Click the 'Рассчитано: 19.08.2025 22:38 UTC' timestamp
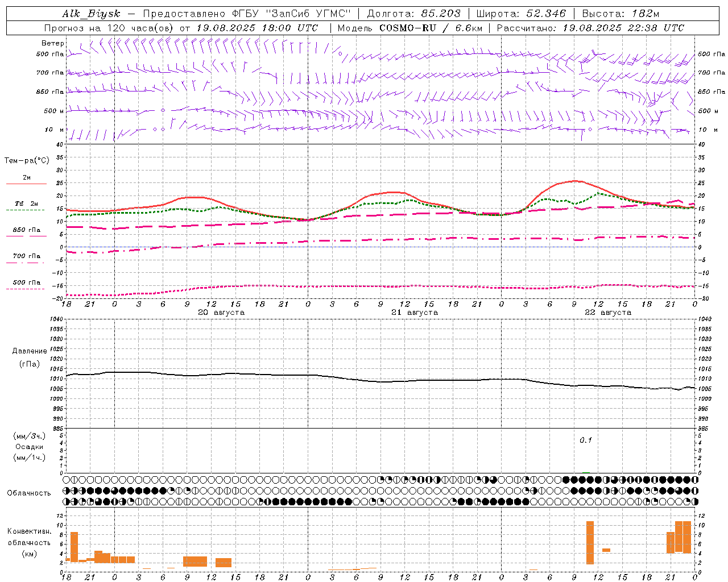The width and height of the screenshot is (728, 582). (x=590, y=28)
